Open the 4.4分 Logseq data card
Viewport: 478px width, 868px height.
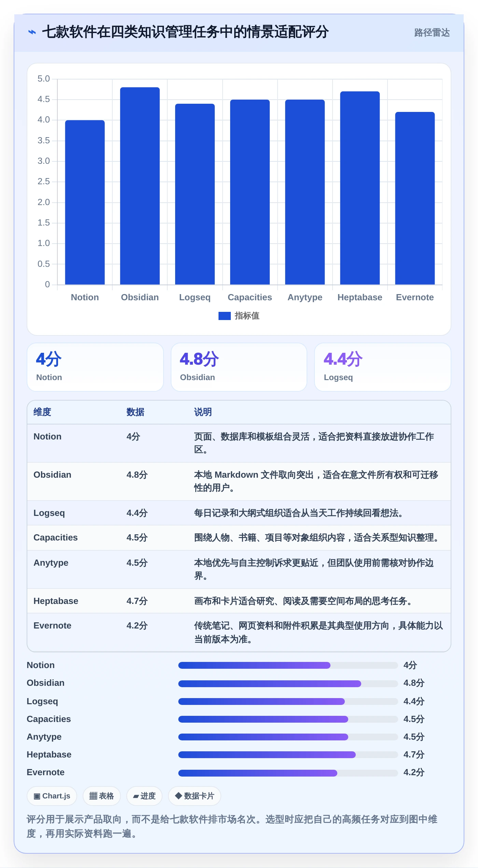tap(383, 367)
